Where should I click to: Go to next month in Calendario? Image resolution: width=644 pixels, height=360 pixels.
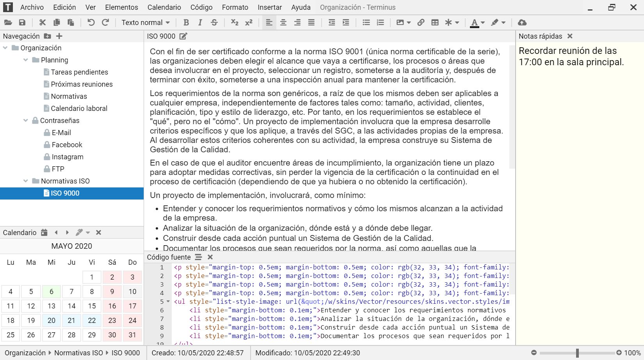click(x=67, y=233)
